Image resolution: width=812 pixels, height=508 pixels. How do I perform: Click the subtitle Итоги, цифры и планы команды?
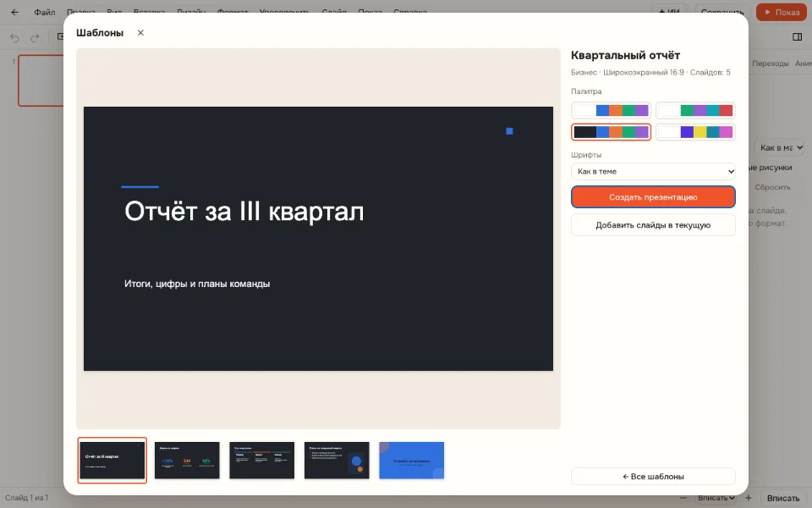(x=197, y=284)
